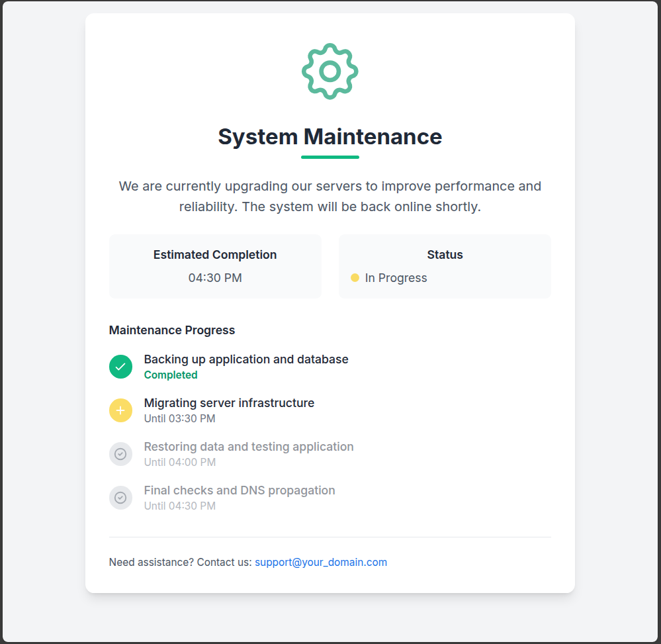Image resolution: width=661 pixels, height=644 pixels.
Task: Click Restoring data and testing application step
Action: coord(249,447)
